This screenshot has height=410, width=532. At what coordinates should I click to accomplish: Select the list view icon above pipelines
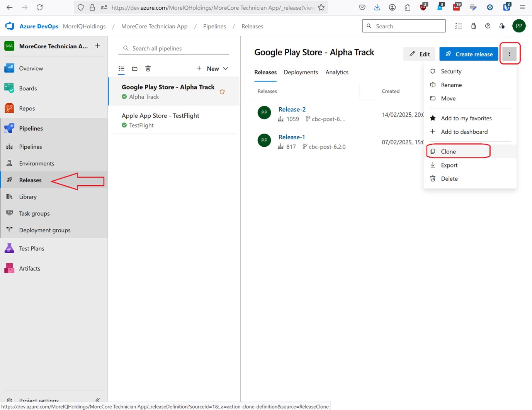click(x=121, y=69)
